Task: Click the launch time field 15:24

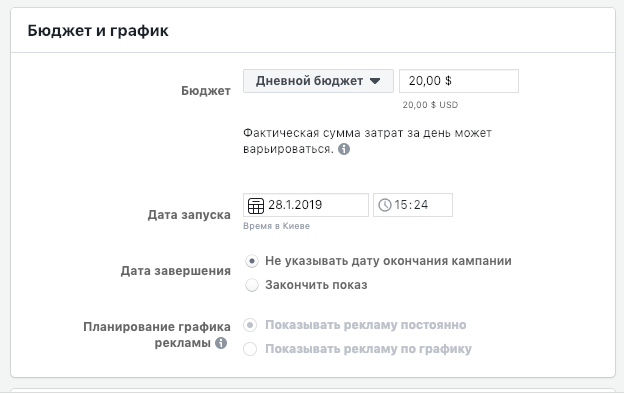Action: (413, 205)
